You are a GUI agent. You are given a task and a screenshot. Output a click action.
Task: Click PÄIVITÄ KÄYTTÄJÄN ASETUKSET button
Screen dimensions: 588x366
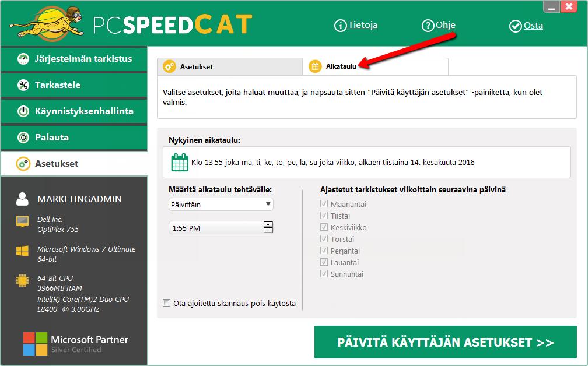(x=446, y=342)
